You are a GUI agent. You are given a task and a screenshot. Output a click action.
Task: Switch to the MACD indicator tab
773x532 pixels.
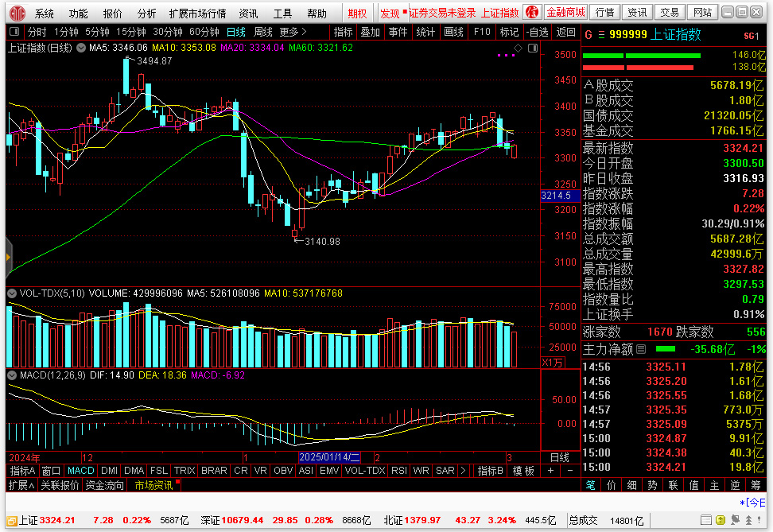(x=81, y=471)
